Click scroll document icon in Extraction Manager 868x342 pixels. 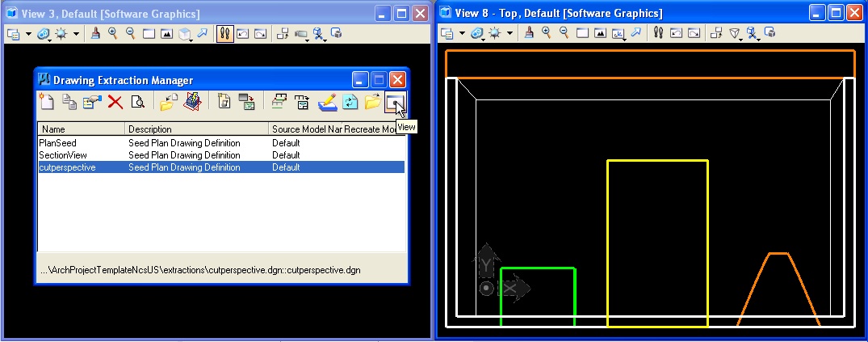point(224,101)
